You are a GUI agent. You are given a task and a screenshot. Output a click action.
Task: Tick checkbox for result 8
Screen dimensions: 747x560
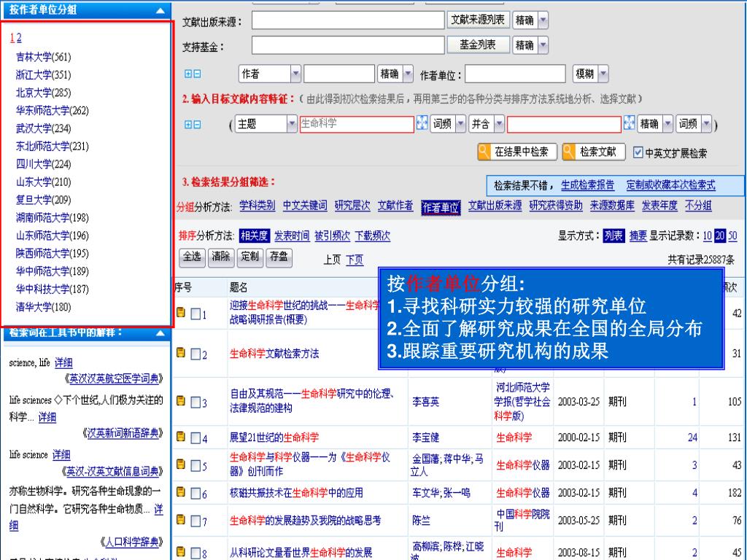pos(196,553)
